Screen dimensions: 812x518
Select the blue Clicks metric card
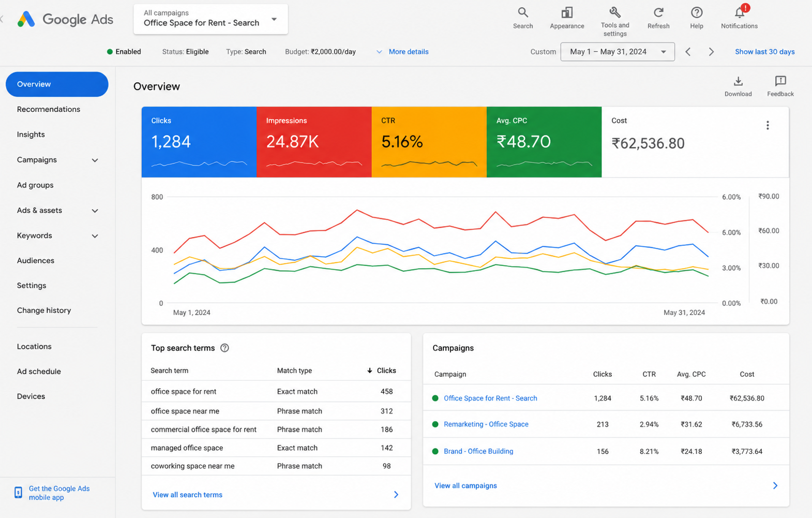tap(199, 142)
